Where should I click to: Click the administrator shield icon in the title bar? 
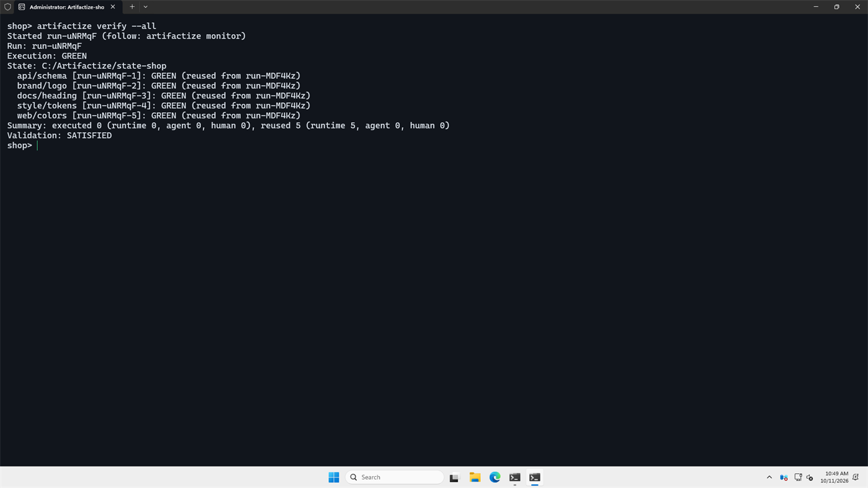coord(7,7)
